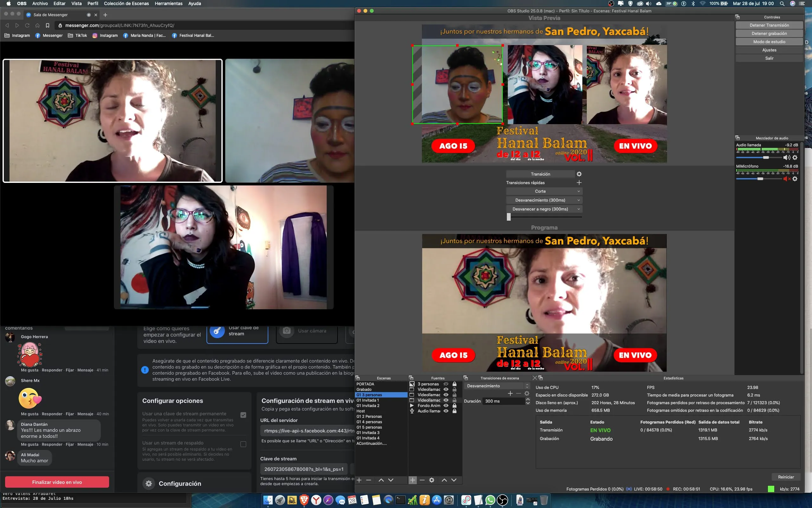Screen dimensions: 812x508
Task: Click the Transición button
Action: tap(540, 174)
